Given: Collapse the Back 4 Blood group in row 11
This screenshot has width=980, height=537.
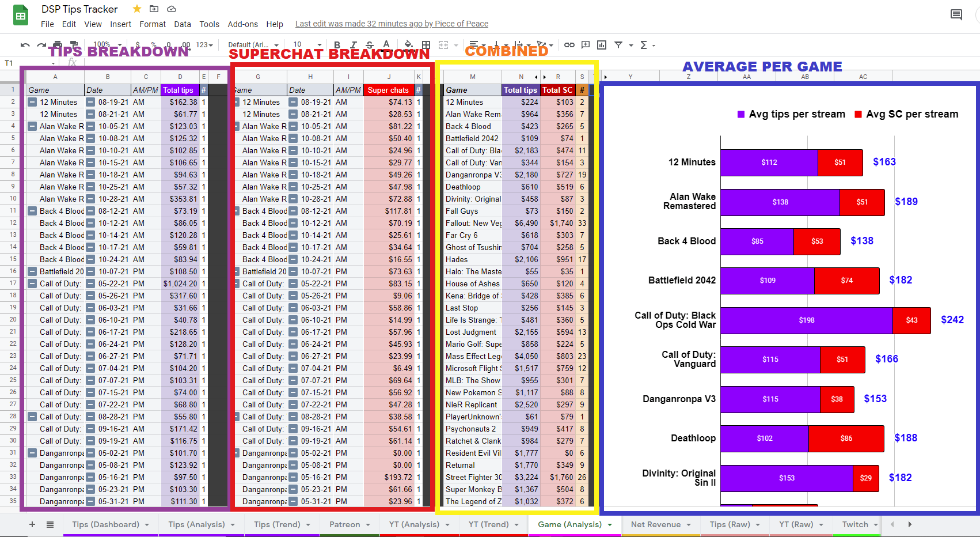Looking at the screenshot, I should (32, 211).
